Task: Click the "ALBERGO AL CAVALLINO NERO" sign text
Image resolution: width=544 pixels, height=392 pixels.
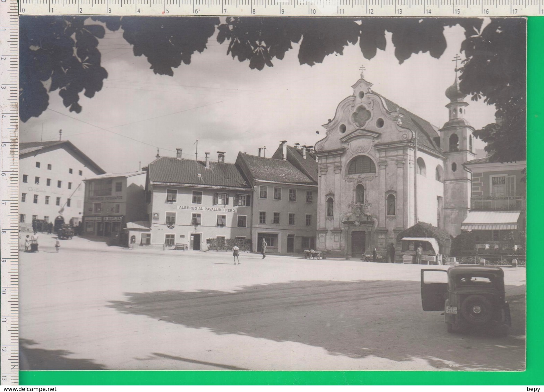Action: (207, 209)
